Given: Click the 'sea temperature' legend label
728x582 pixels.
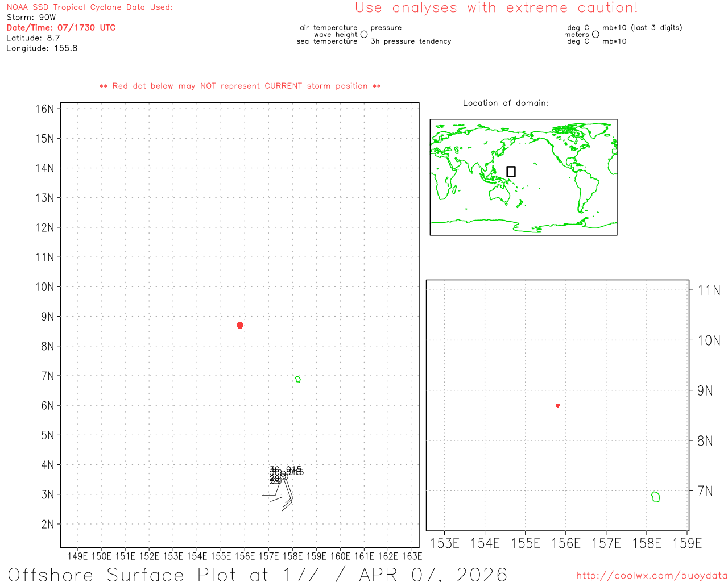Looking at the screenshot, I should tap(327, 41).
